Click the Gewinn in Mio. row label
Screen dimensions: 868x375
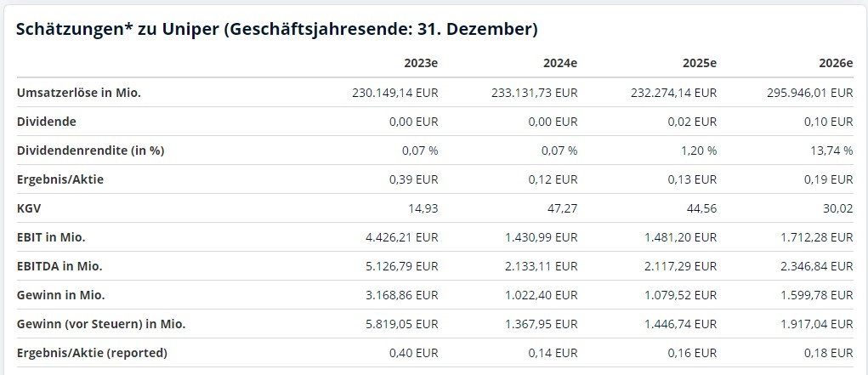click(61, 295)
